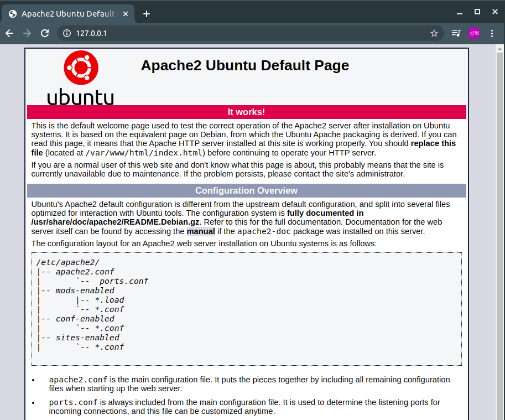Click 'mods-enabled' in the config tree

click(85, 291)
